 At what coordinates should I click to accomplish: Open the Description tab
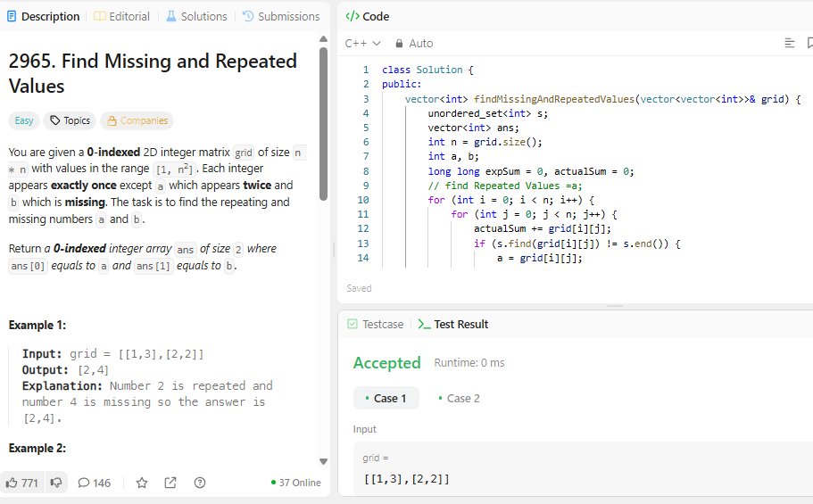tap(44, 17)
